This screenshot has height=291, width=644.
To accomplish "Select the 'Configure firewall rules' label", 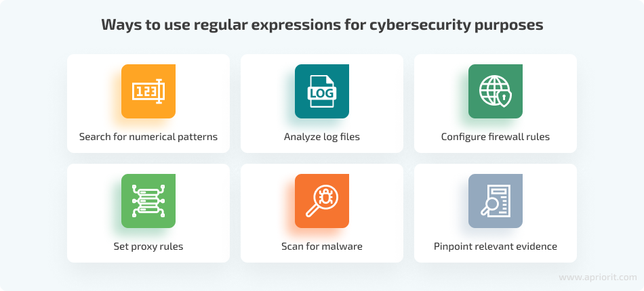I will click(x=495, y=137).
